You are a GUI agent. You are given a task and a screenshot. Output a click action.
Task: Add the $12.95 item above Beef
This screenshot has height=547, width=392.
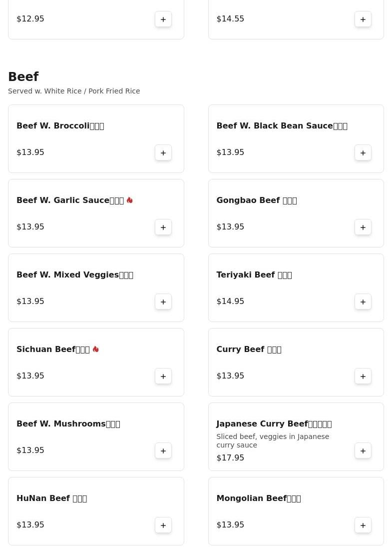[163, 19]
